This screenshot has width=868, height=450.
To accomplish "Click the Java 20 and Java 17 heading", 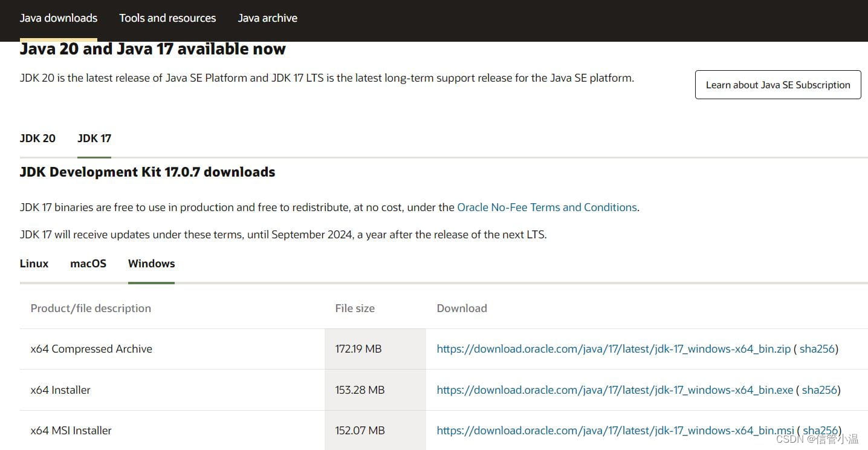I will click(x=153, y=49).
